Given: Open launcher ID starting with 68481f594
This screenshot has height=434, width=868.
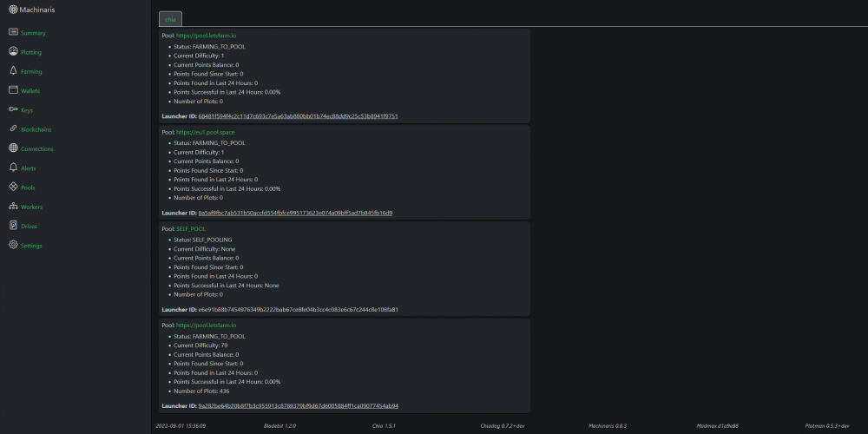Looking at the screenshot, I should pos(298,116).
